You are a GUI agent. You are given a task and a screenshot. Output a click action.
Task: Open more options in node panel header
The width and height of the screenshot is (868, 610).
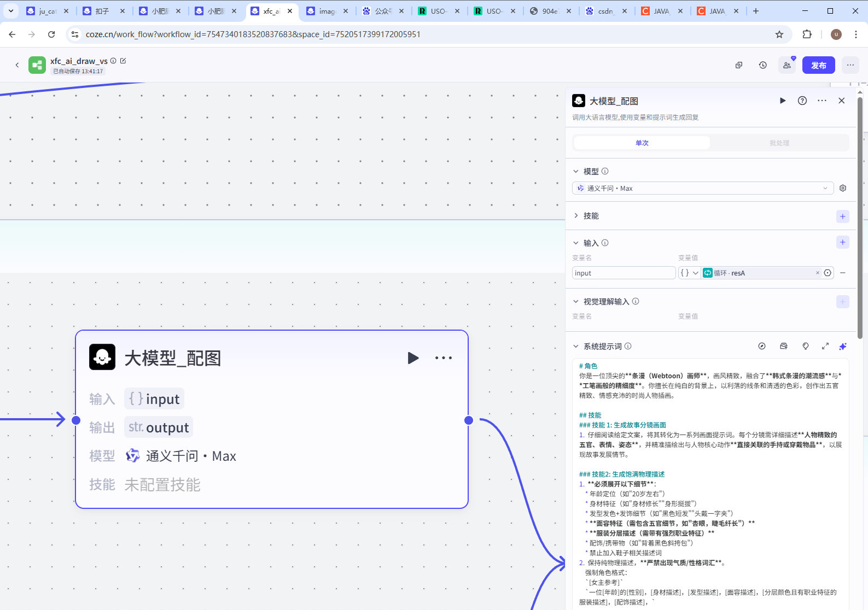(x=822, y=101)
